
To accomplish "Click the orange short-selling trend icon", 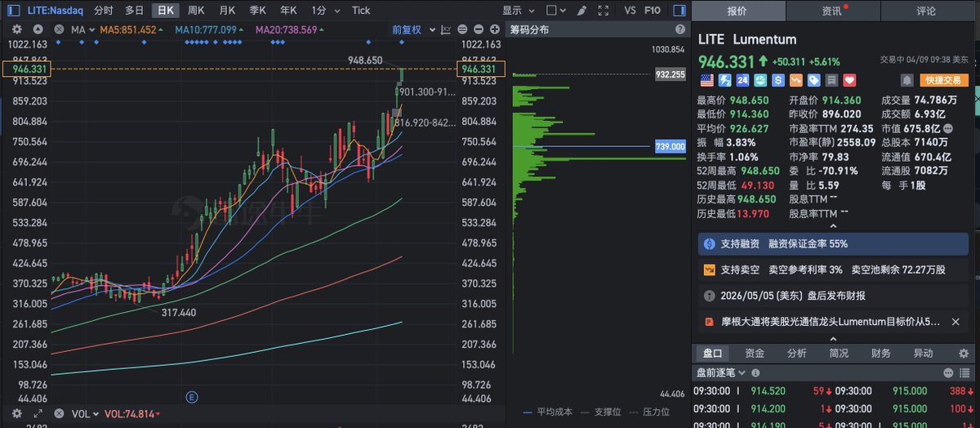I will [x=795, y=80].
